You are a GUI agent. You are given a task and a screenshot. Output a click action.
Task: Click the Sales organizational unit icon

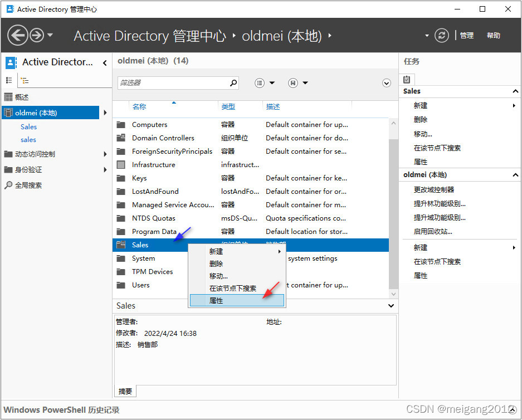pyautogui.click(x=121, y=245)
